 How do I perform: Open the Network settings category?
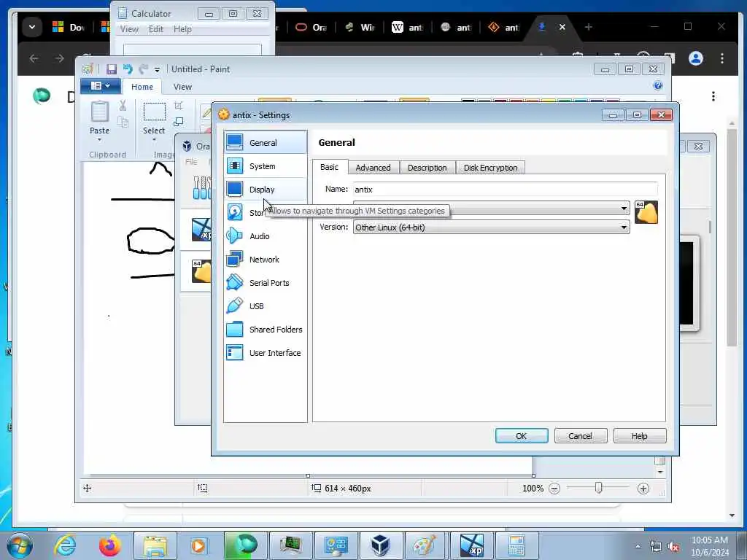(x=266, y=259)
